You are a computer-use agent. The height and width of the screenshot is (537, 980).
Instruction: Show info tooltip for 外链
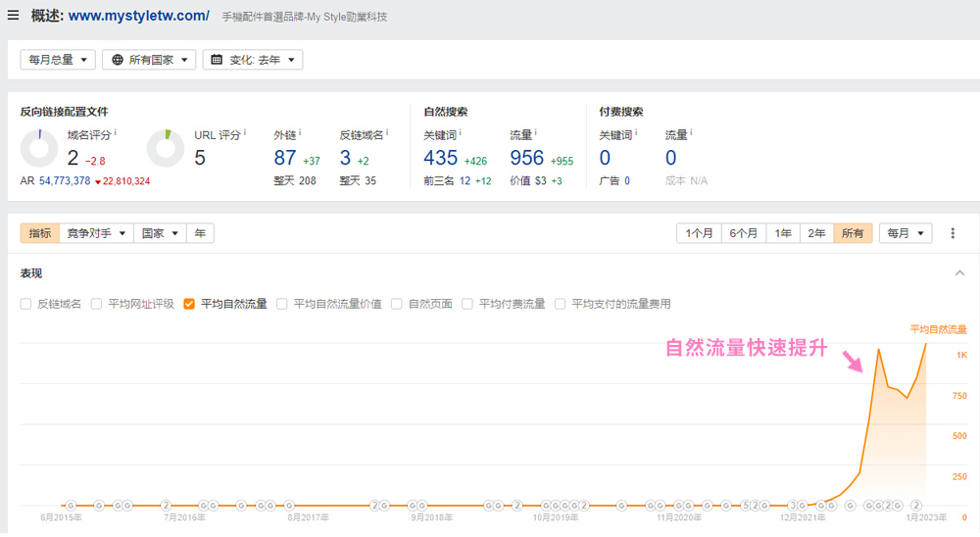click(300, 132)
